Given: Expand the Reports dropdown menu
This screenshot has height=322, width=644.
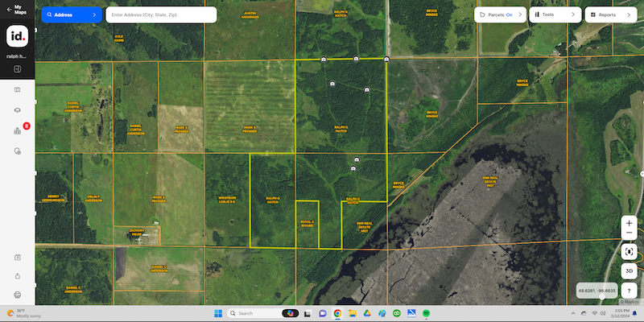Looking at the screenshot, I should pos(613,14).
